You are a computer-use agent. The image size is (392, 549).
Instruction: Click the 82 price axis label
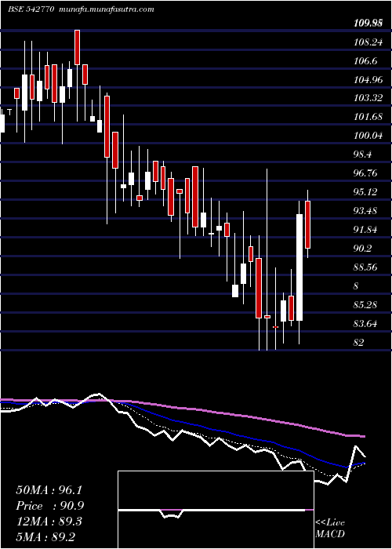[x=359, y=343]
